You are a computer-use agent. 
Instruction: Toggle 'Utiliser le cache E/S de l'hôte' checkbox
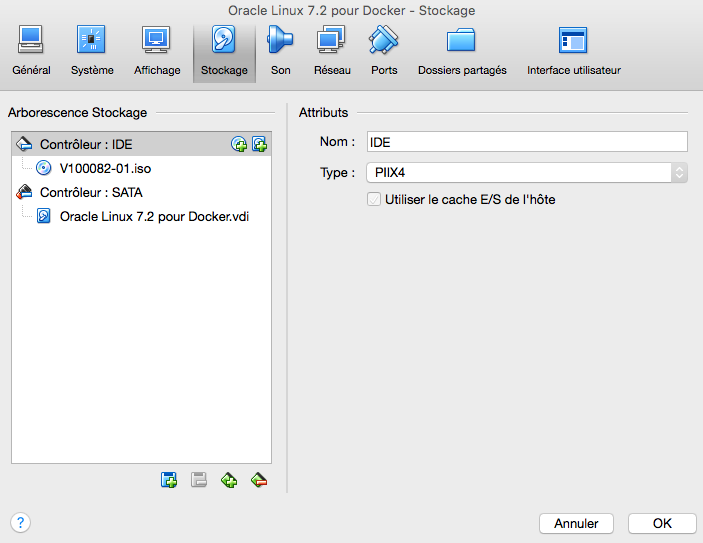click(x=375, y=200)
